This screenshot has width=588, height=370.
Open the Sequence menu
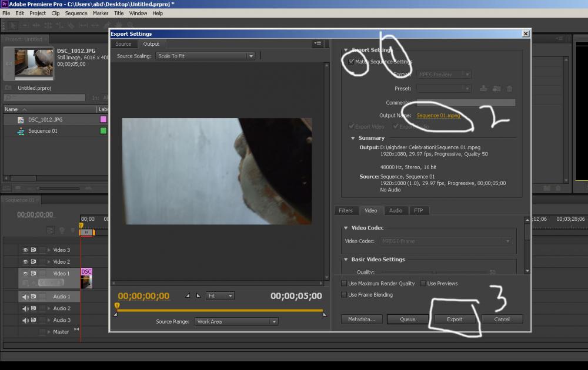[x=76, y=13]
